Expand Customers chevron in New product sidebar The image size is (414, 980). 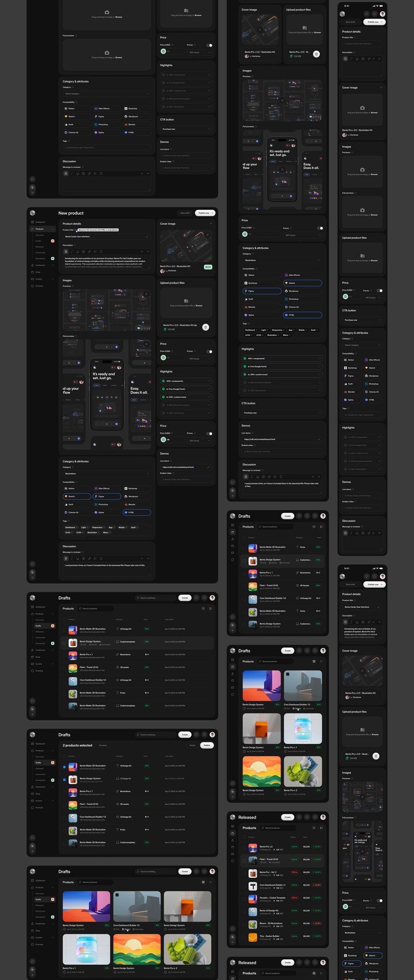point(53,265)
